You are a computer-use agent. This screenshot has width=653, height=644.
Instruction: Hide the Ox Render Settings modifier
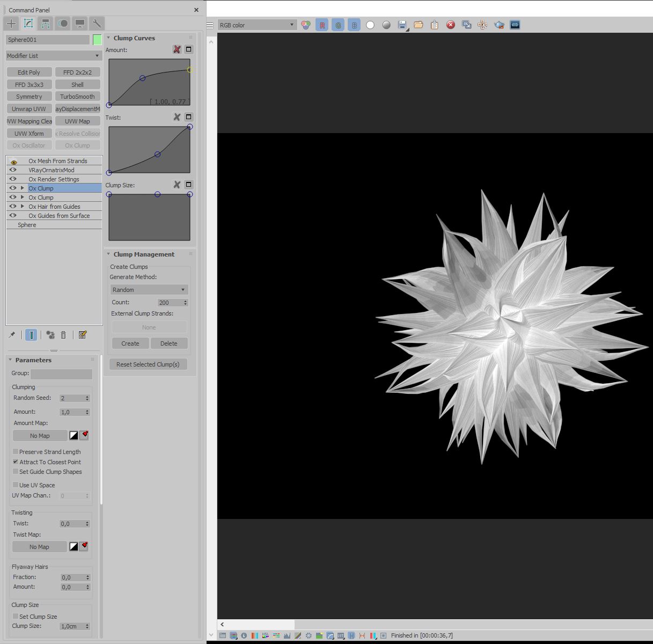point(13,179)
